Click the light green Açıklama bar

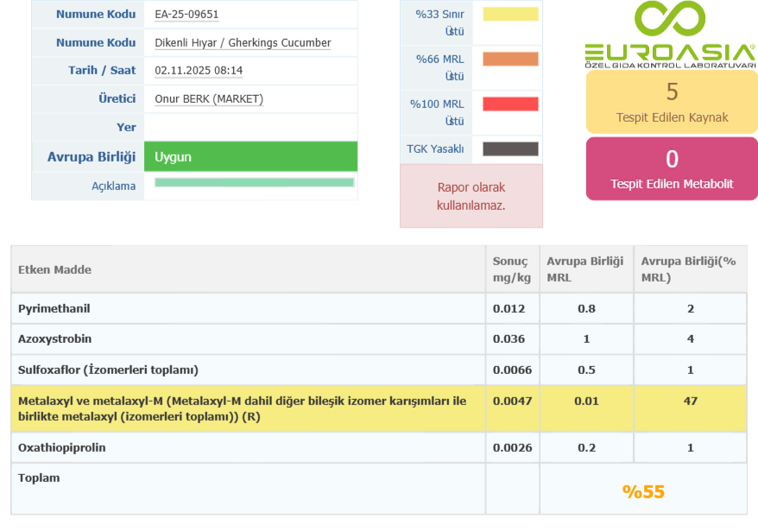coord(254,183)
